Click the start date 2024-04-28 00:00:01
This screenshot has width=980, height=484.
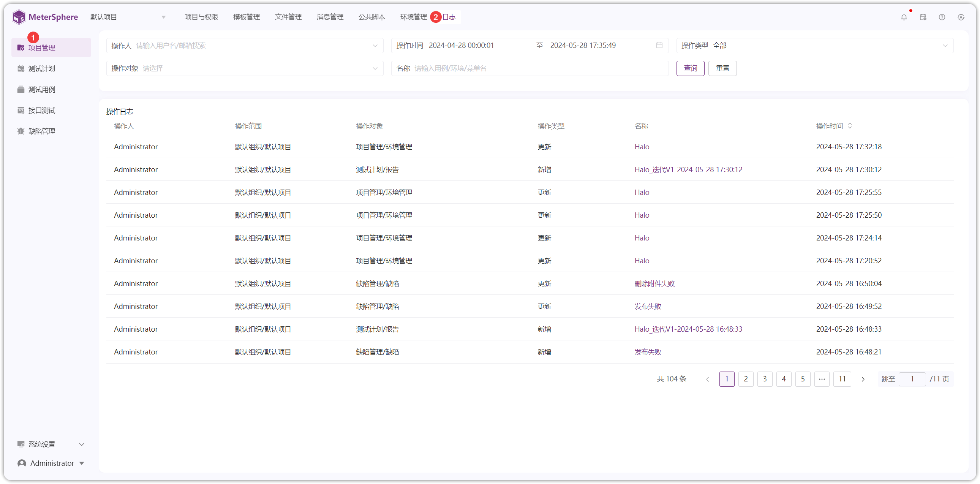point(461,46)
